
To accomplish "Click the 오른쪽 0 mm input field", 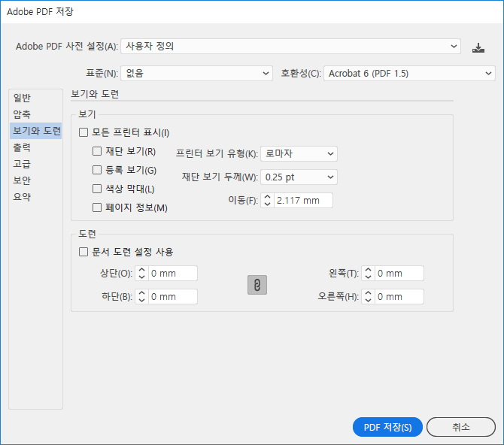I will coord(399,296).
